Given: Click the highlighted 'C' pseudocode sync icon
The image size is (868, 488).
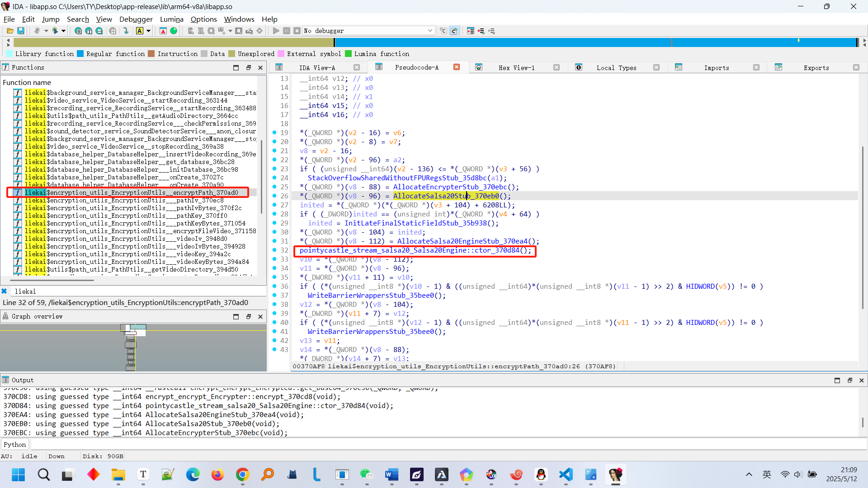Looking at the screenshot, I should [454, 31].
